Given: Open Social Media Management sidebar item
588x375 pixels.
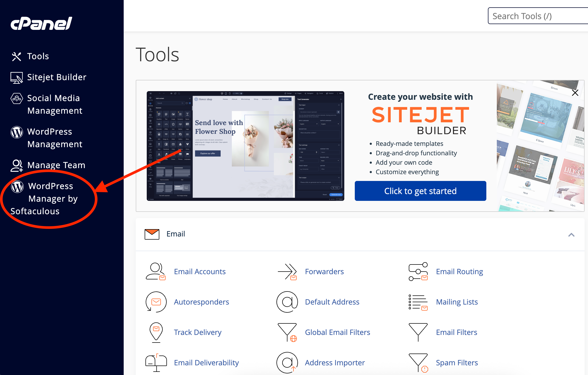Looking at the screenshot, I should [x=55, y=104].
